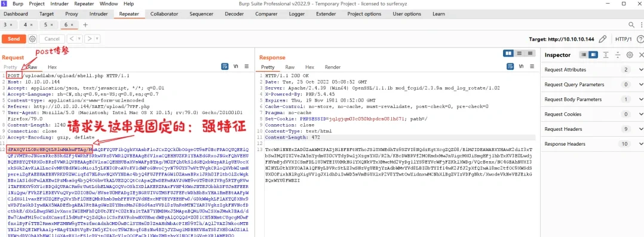644x237 pixels.
Task: Expand all Inspector sections
Action: [x=606, y=55]
